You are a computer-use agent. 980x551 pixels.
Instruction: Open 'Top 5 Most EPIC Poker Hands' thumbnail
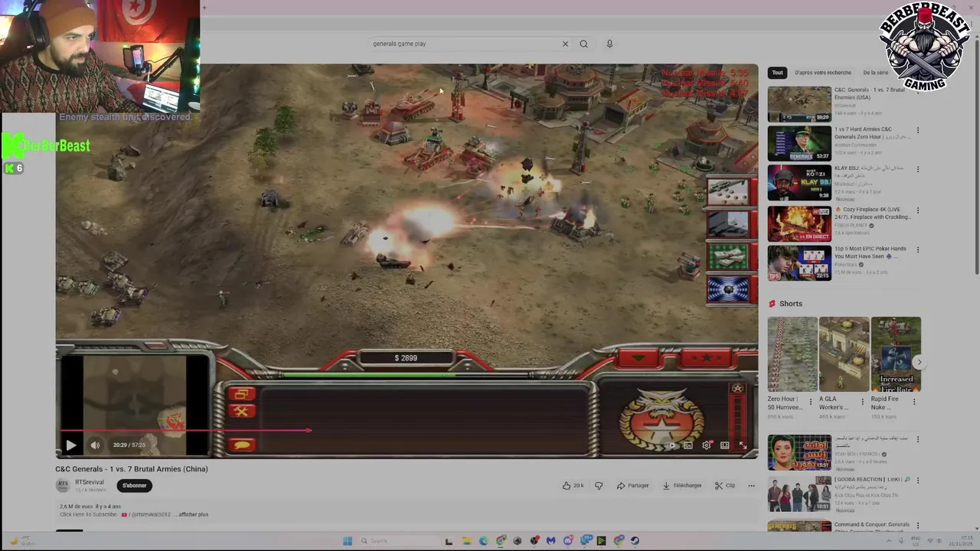pyautogui.click(x=799, y=262)
